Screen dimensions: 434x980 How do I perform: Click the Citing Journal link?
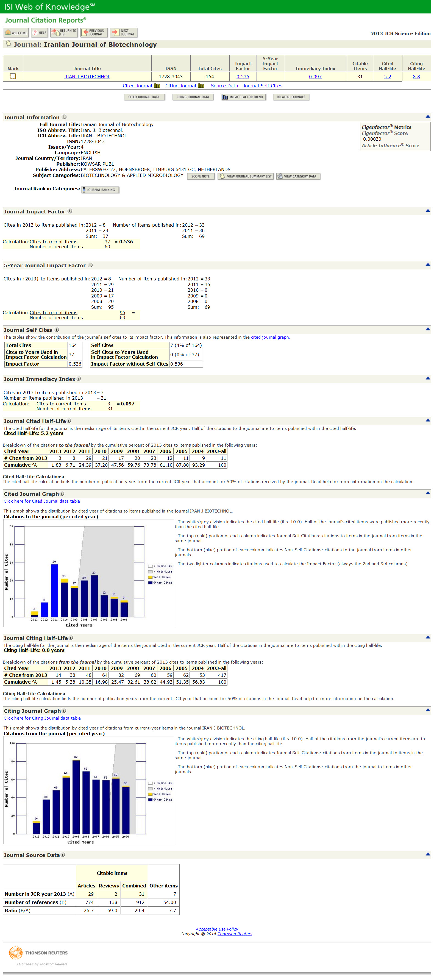click(181, 86)
